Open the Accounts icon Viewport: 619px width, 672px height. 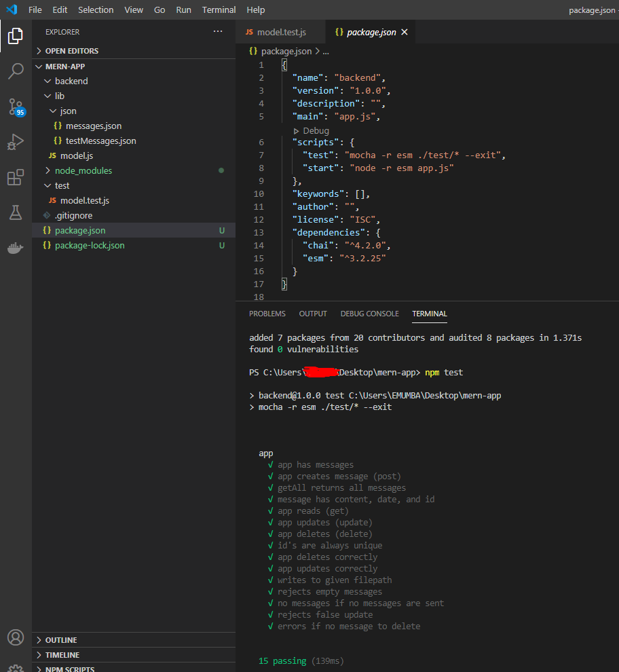[16, 637]
